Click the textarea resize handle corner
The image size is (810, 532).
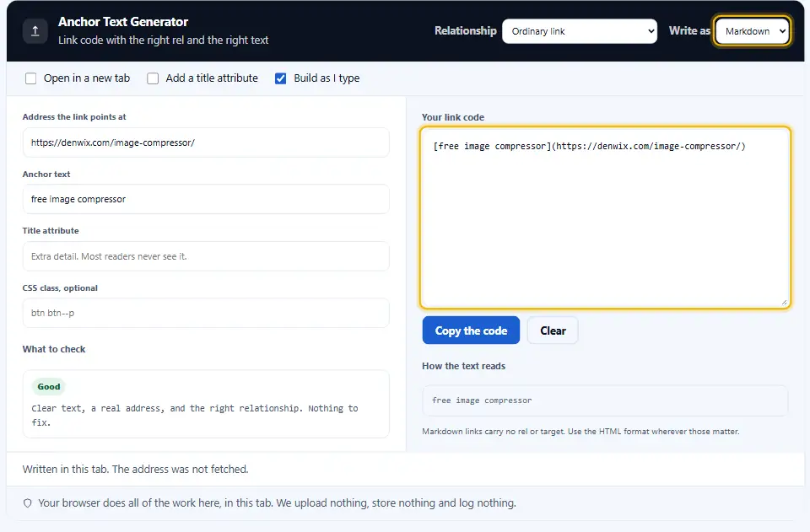tap(784, 303)
